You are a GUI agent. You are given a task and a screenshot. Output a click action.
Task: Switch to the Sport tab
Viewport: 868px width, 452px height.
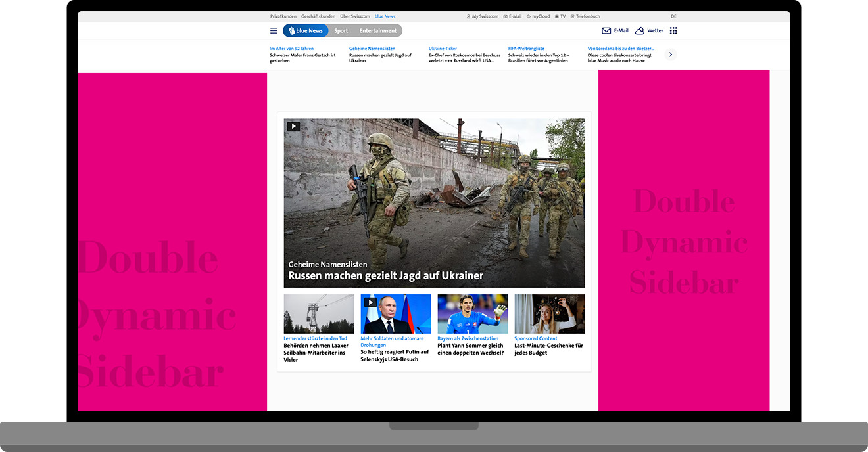pos(341,30)
